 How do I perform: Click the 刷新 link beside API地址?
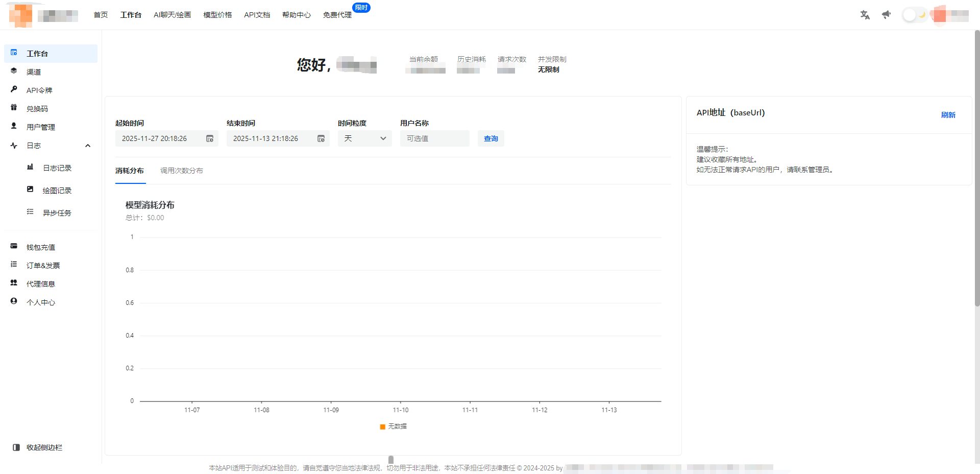[x=948, y=114]
